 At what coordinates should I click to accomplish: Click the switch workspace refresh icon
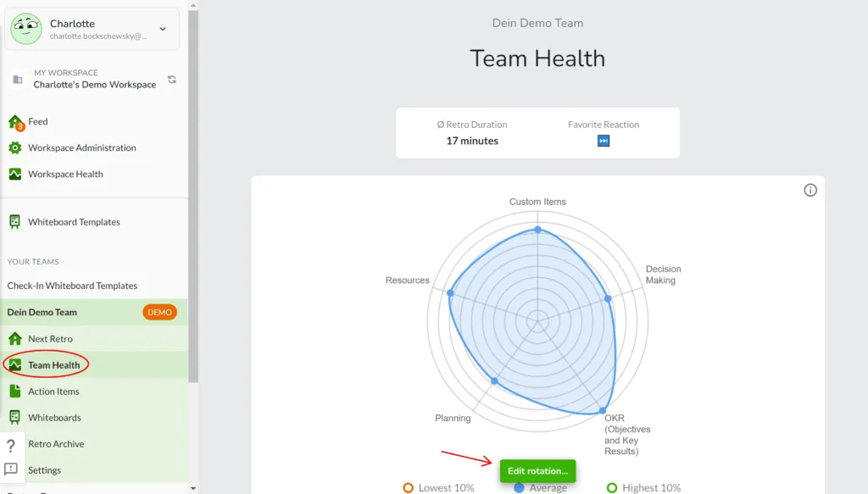click(x=172, y=80)
